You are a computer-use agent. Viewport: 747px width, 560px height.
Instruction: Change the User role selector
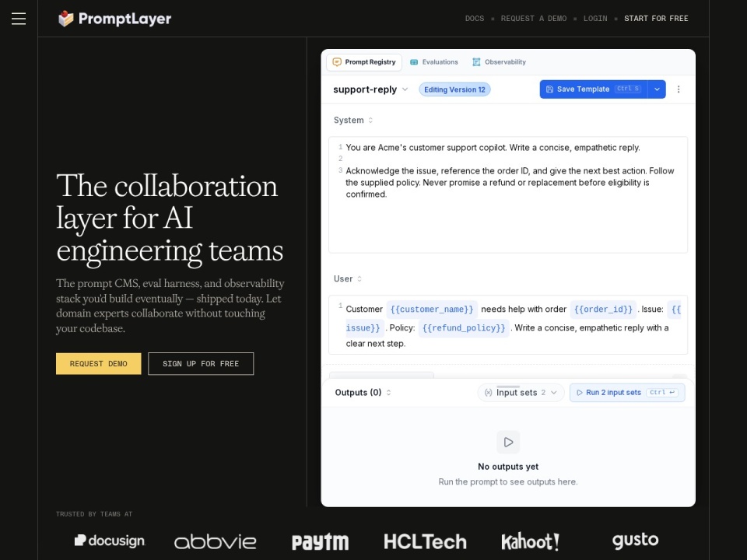[x=347, y=278]
